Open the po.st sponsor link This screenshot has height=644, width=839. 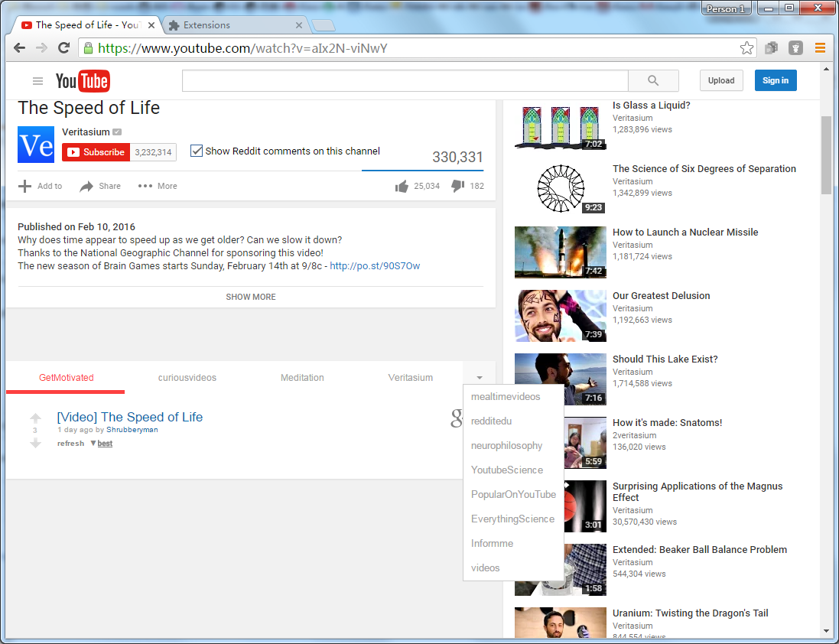click(x=375, y=266)
